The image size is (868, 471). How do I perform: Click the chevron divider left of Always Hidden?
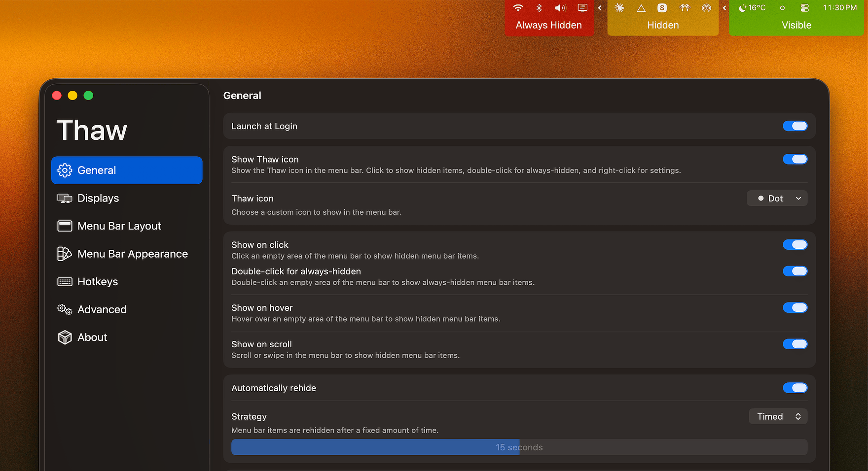pos(599,8)
